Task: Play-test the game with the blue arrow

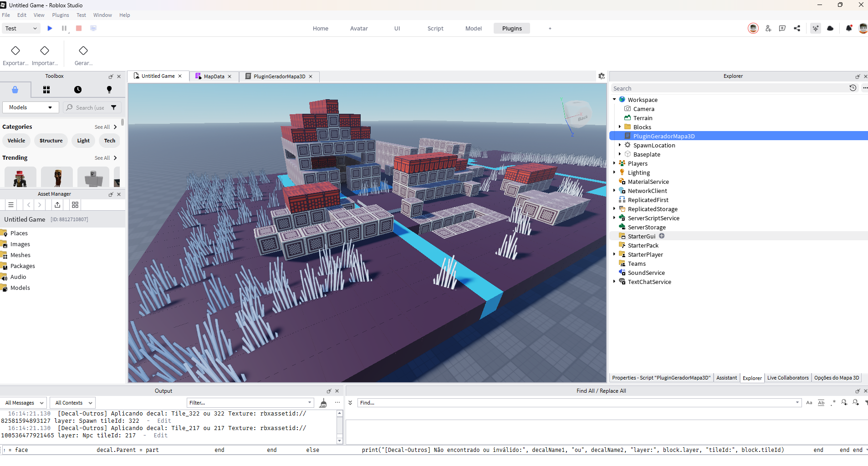Action: coord(50,28)
